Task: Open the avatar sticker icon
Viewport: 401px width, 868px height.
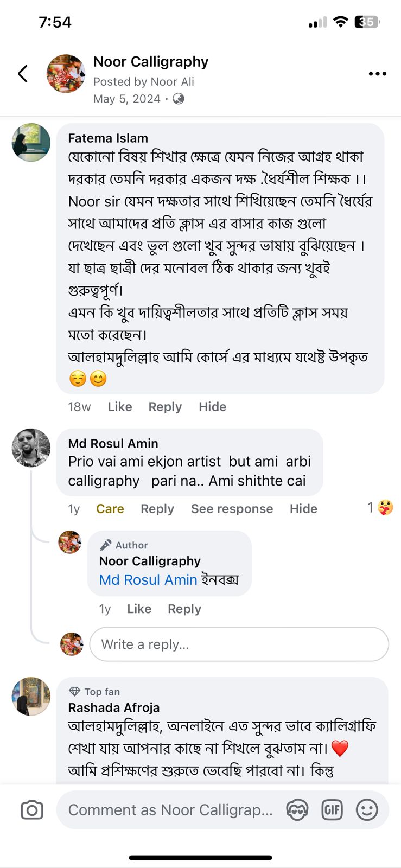Action: (297, 810)
